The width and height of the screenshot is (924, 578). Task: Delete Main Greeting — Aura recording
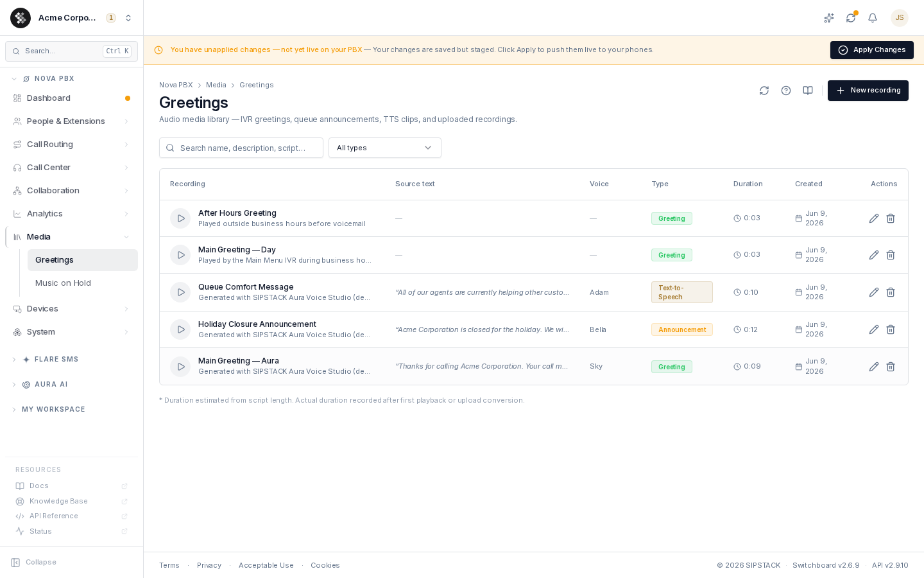click(891, 367)
